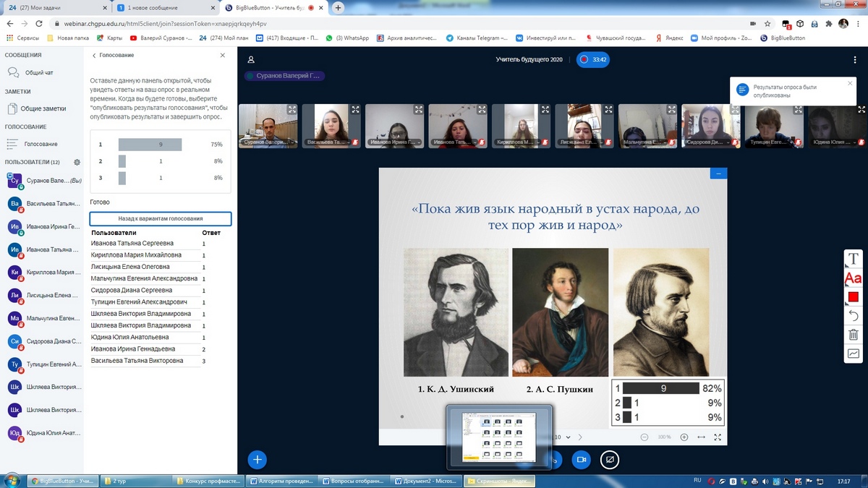
Task: Open the Новая папка bookmarks folder
Action: [69, 38]
